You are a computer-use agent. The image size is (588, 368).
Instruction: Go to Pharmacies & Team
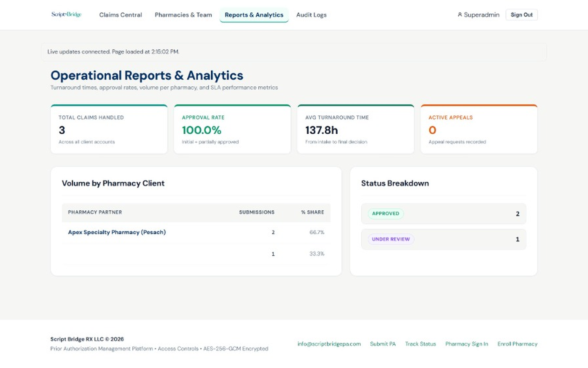pyautogui.click(x=183, y=15)
